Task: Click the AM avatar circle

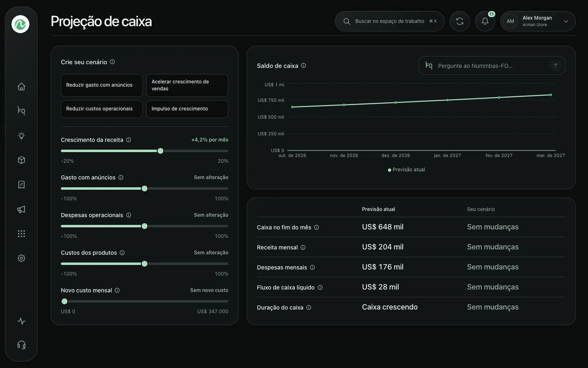Action: click(x=510, y=21)
